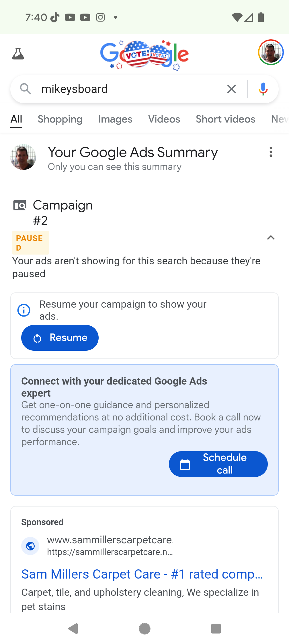289x644 pixels.
Task: Open Search Labs flask icon
Action: (x=18, y=54)
